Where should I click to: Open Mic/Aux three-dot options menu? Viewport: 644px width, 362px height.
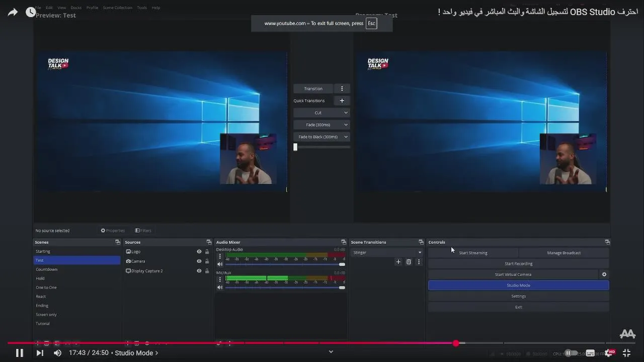[220, 280]
